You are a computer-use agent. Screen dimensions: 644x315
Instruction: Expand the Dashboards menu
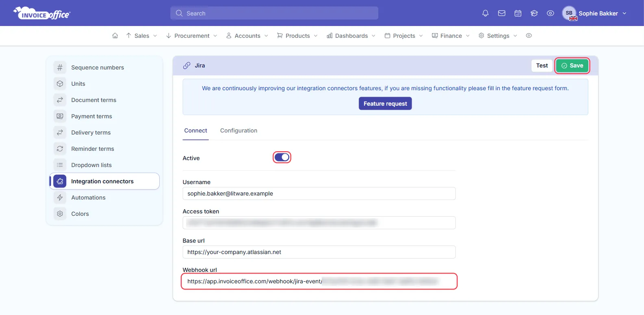click(x=351, y=36)
